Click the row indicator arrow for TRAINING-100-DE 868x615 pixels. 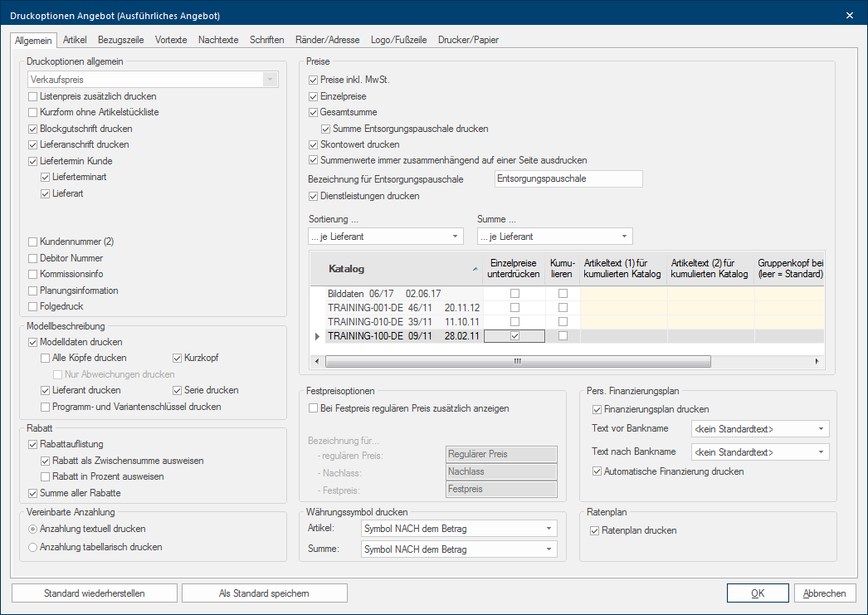tap(315, 336)
